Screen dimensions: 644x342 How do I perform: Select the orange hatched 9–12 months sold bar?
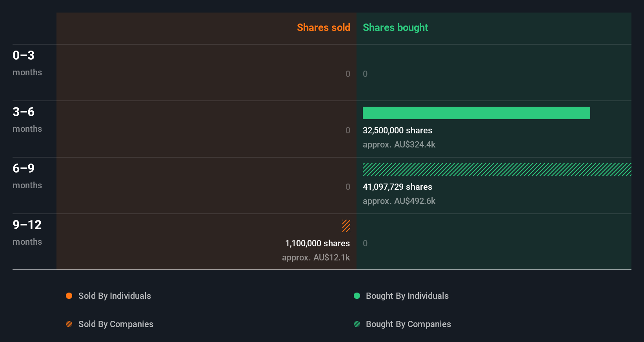tap(346, 226)
